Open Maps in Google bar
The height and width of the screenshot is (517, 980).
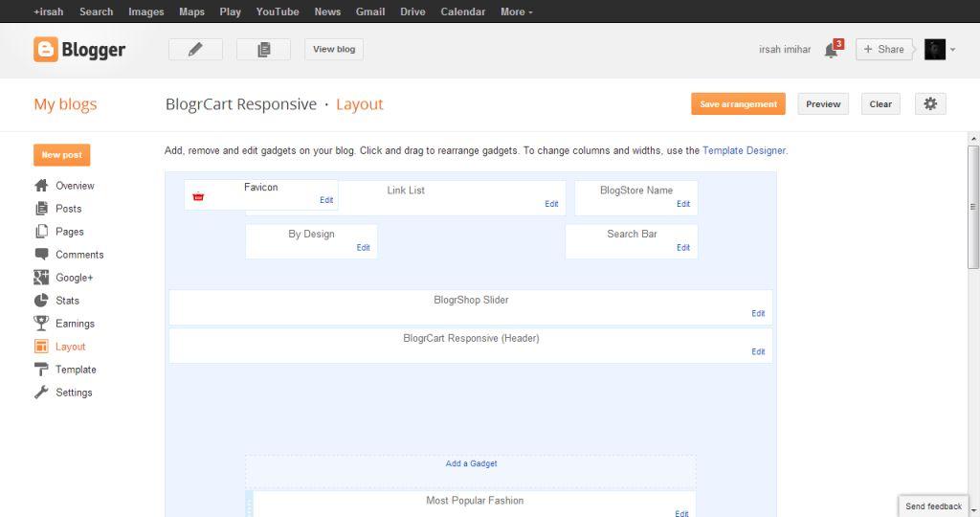click(x=191, y=11)
